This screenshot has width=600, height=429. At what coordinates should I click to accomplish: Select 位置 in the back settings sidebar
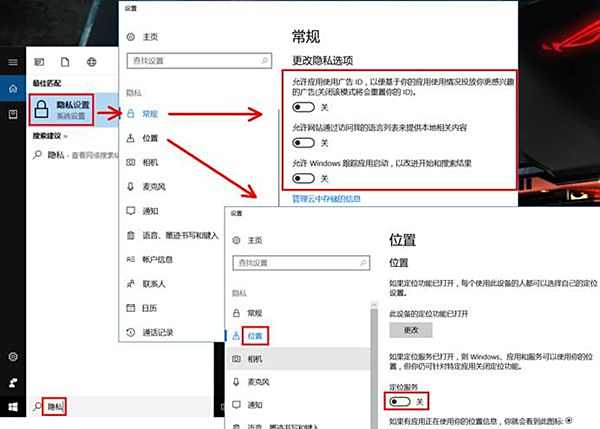(150, 138)
